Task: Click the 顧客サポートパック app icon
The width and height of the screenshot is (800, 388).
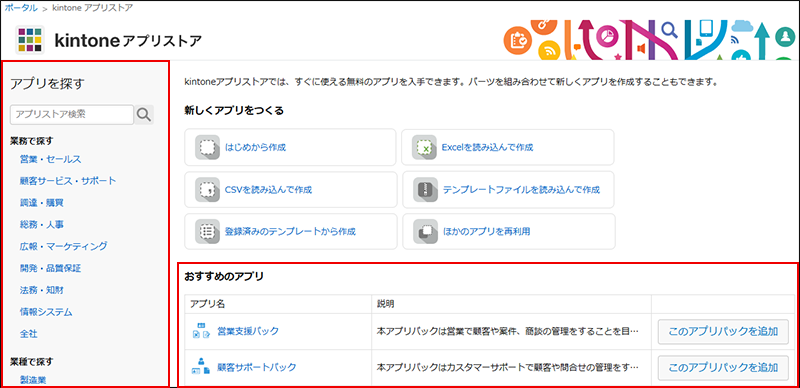Action: (x=201, y=367)
